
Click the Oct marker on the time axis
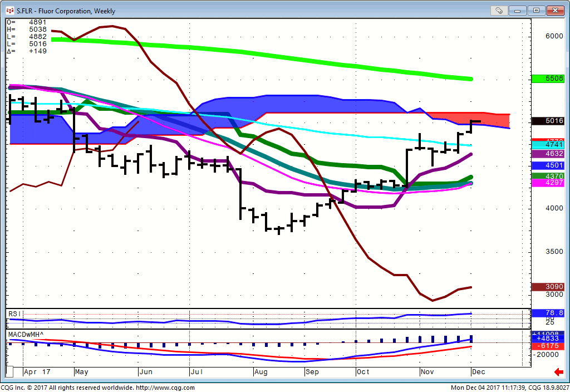point(363,371)
